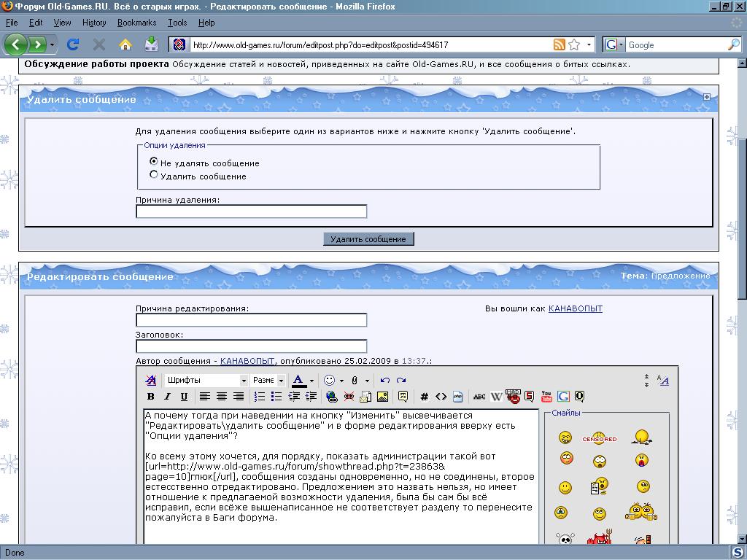Viewport: 747px width, 560px height.
Task: Click the 'Причина удаления' input field
Action: coord(251,211)
